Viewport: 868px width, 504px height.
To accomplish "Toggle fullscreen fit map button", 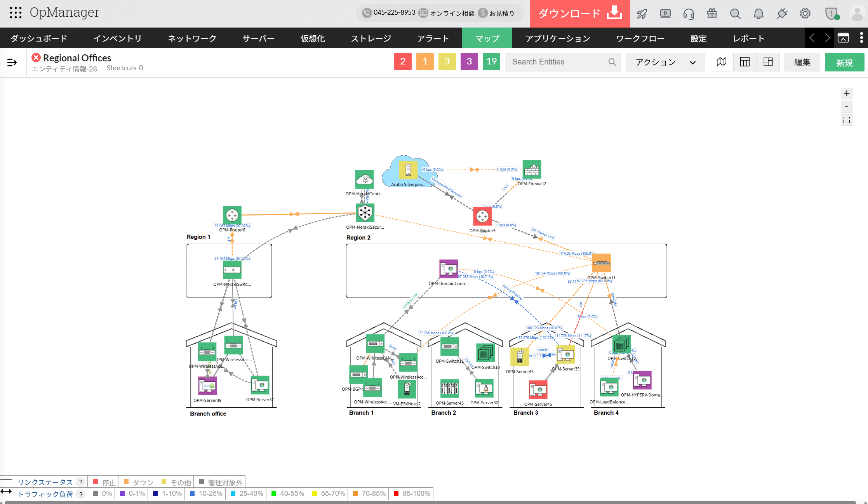I will 847,120.
